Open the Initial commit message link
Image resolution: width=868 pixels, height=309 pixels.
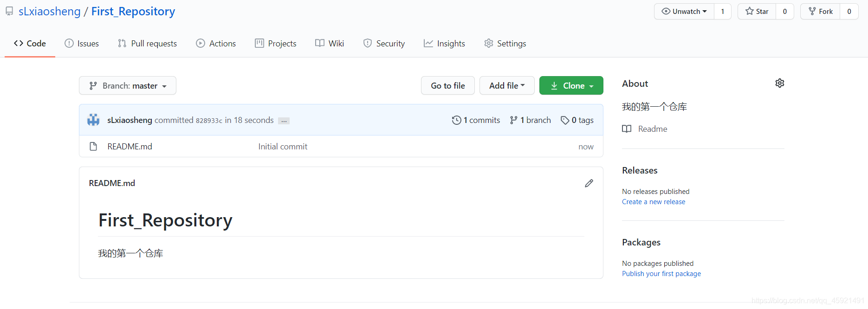[283, 147]
